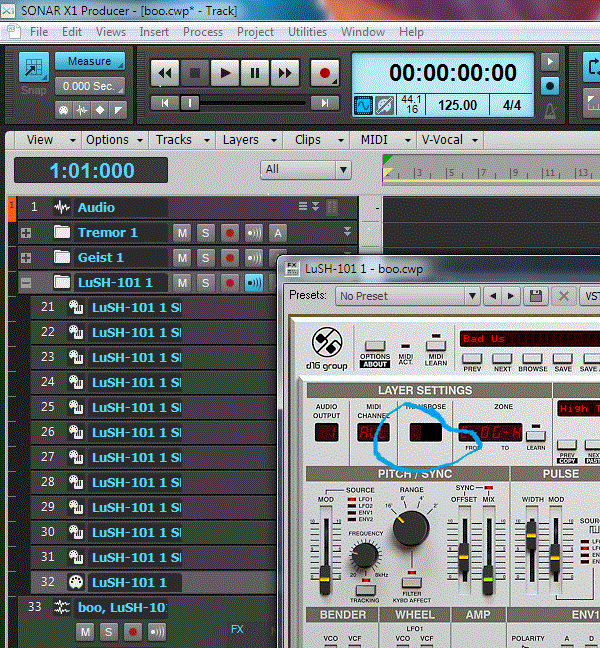The height and width of the screenshot is (648, 600).
Task: Click the Pitch/Sync MOD slider
Action: point(325,550)
